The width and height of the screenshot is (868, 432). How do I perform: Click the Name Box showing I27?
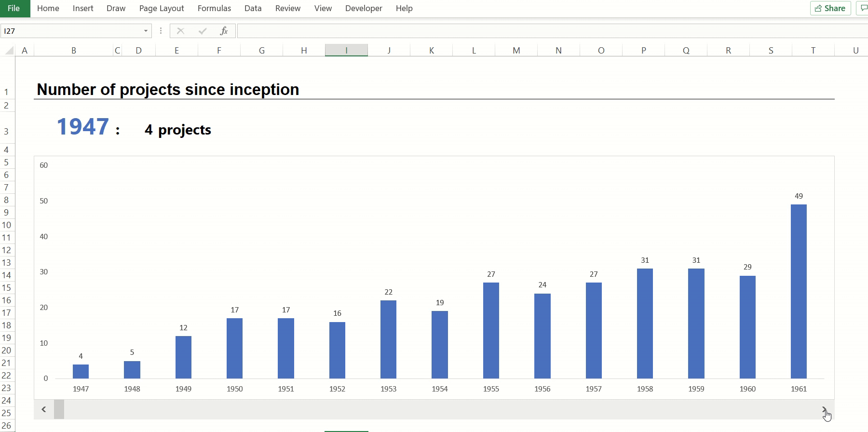71,31
